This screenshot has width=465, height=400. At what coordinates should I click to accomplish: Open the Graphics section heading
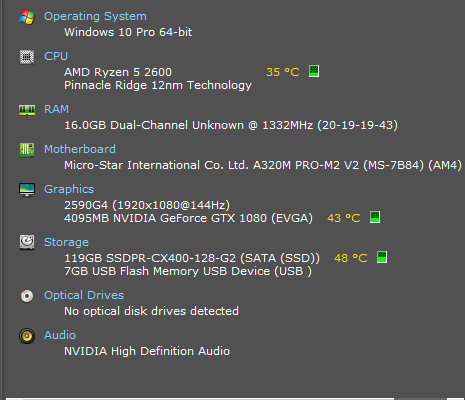pyautogui.click(x=69, y=189)
